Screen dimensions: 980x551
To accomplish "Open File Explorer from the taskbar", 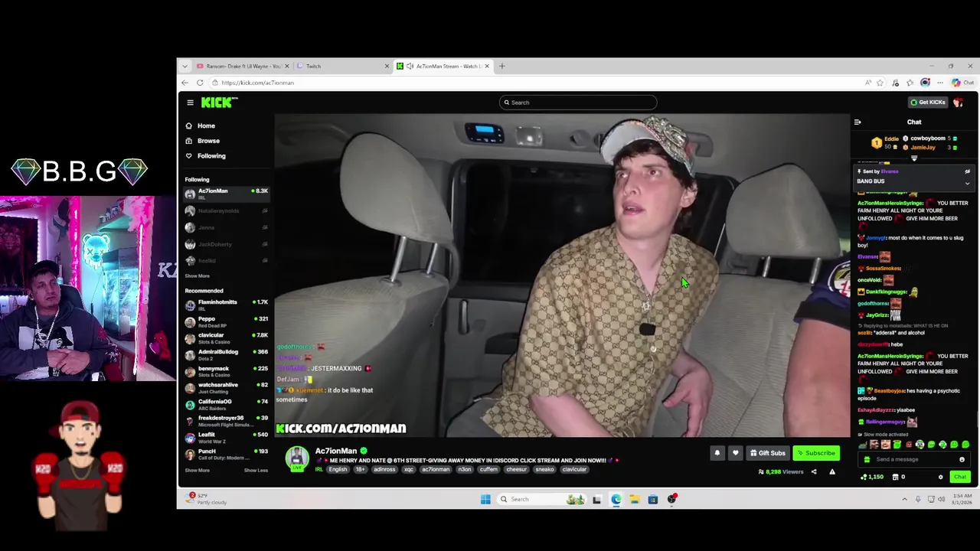I will click(x=634, y=499).
